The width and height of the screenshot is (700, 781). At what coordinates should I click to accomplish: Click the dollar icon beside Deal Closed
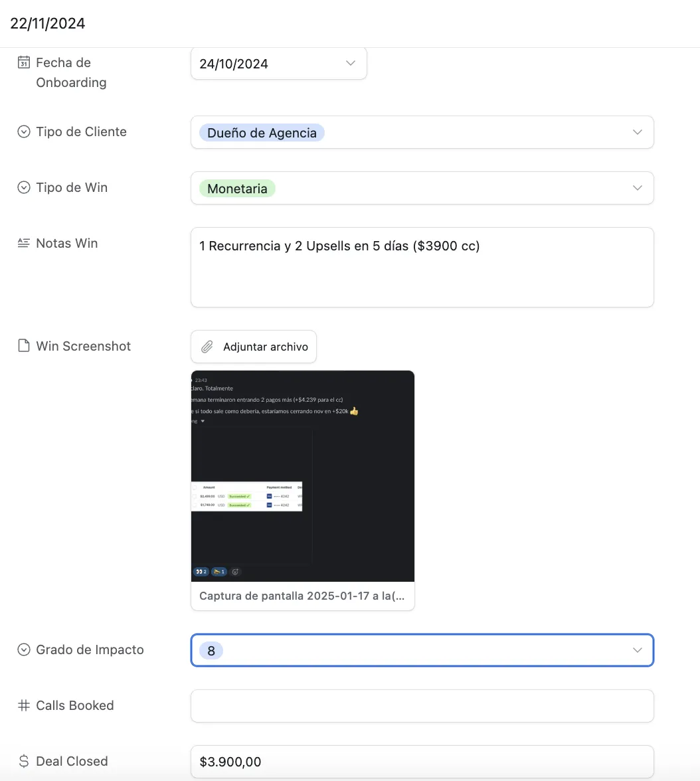point(24,761)
